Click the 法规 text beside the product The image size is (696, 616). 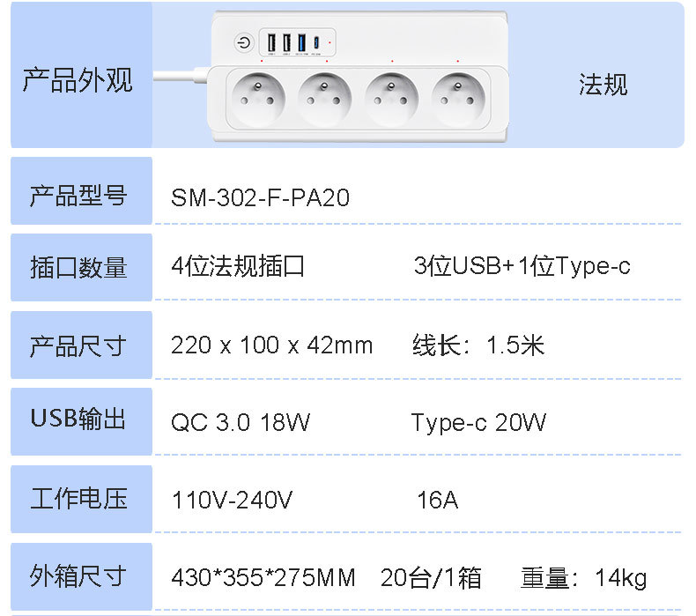pos(603,85)
